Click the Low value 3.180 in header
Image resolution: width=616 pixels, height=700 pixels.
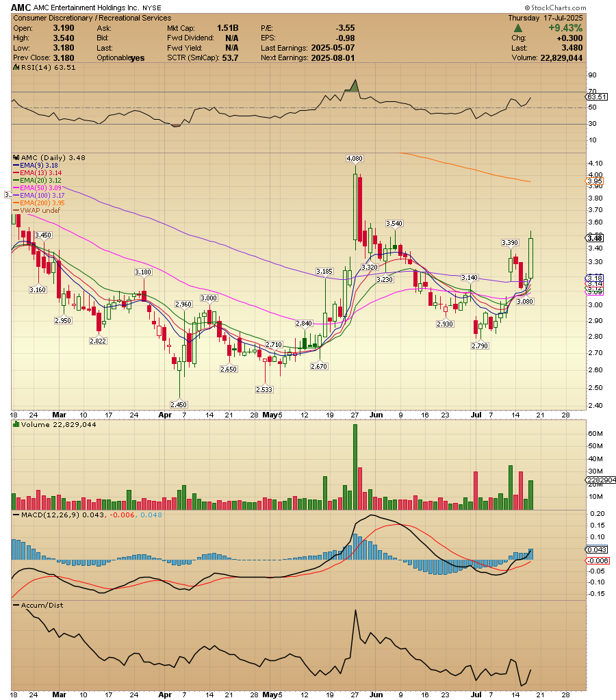click(x=64, y=48)
